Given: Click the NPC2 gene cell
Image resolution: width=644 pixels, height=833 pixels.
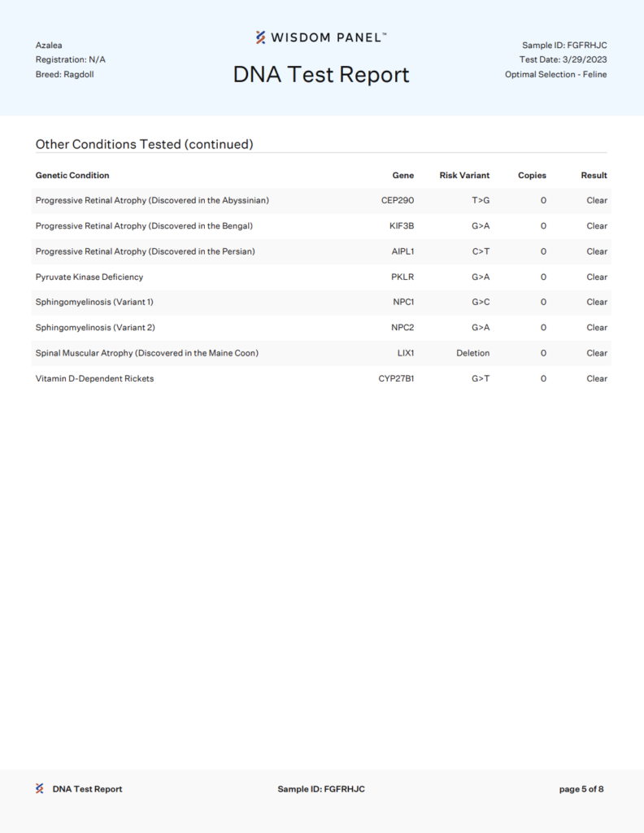Looking at the screenshot, I should tap(402, 327).
